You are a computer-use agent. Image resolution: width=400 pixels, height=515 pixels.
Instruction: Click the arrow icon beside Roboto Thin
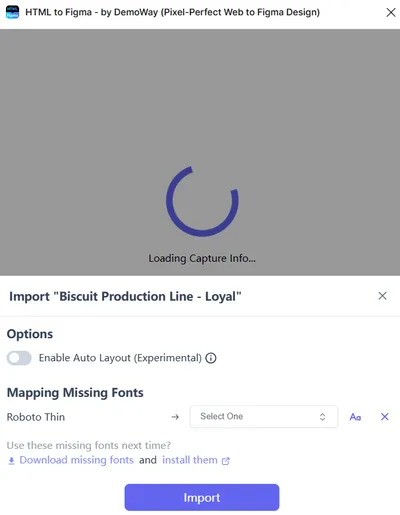[175, 417]
